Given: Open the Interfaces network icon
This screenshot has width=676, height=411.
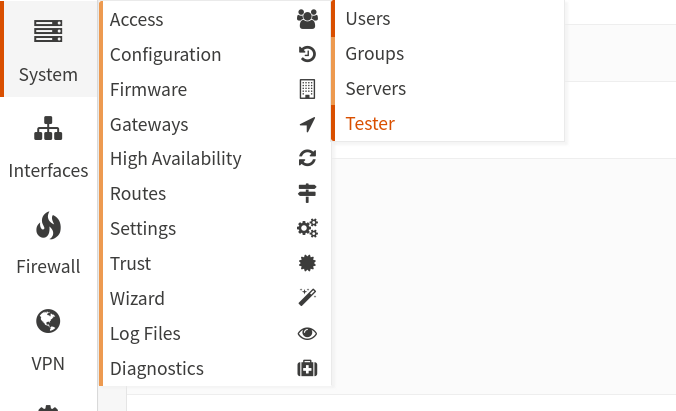Looking at the screenshot, I should (48, 128).
